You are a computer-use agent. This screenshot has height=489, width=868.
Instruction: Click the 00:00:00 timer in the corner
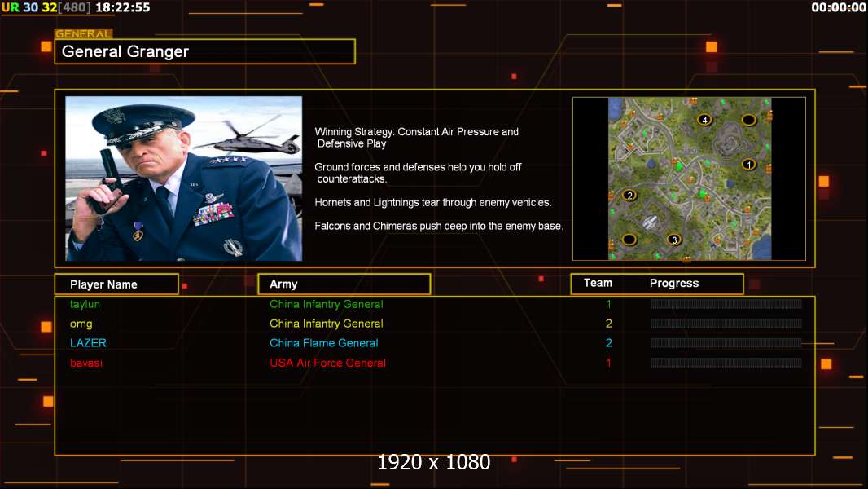click(x=838, y=7)
